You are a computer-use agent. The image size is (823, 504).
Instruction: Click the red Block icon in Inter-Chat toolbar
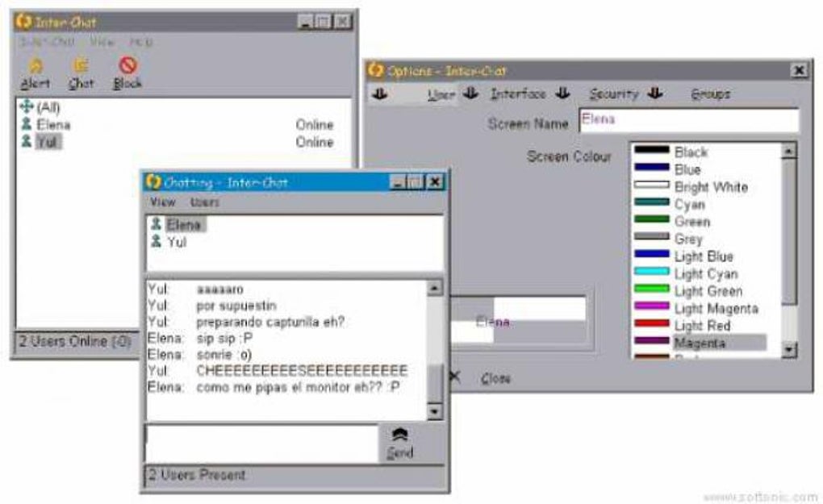(128, 65)
